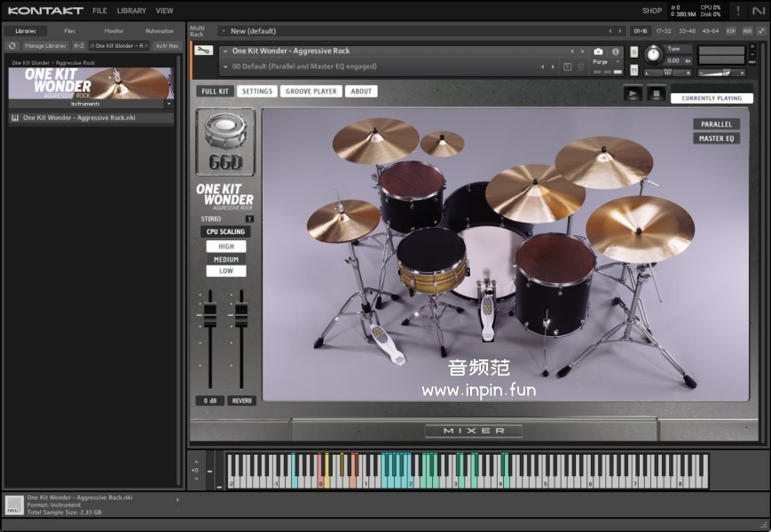The image size is (771, 532).
Task: Click the save snapshot icon
Action: click(568, 66)
